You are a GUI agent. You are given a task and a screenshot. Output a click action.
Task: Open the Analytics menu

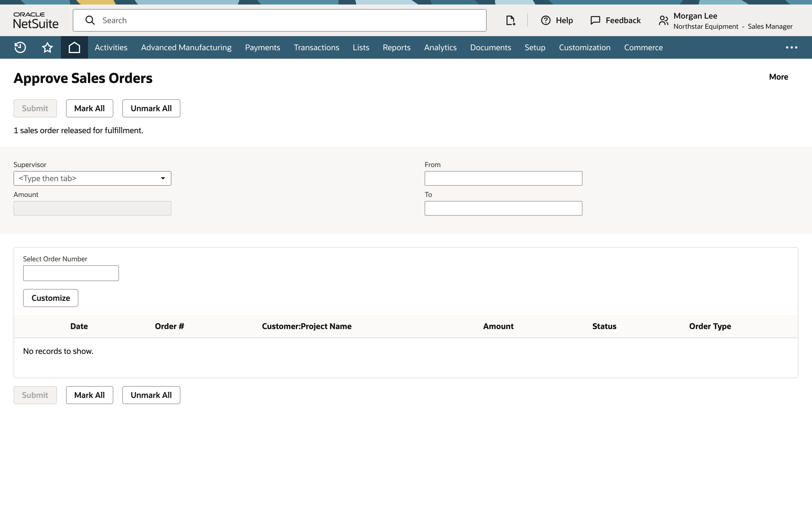tap(440, 47)
